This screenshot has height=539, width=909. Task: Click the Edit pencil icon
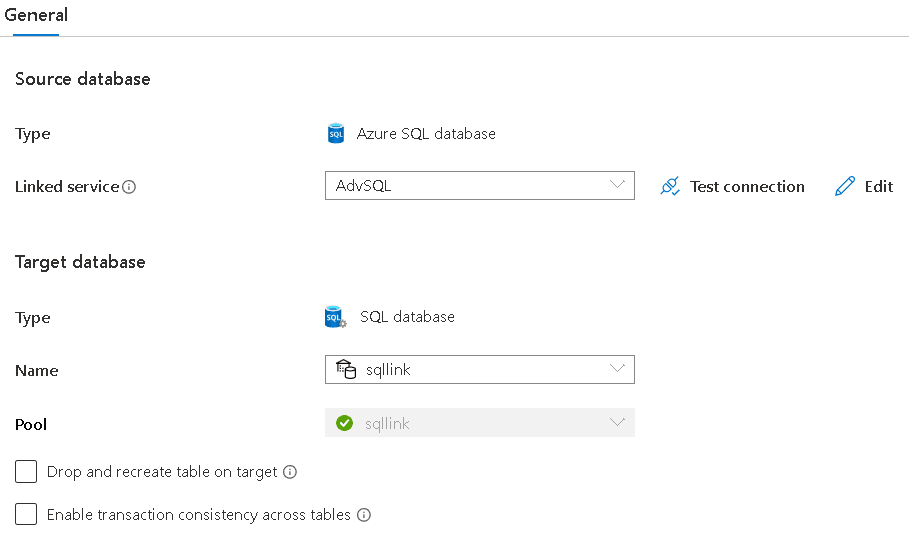click(845, 186)
